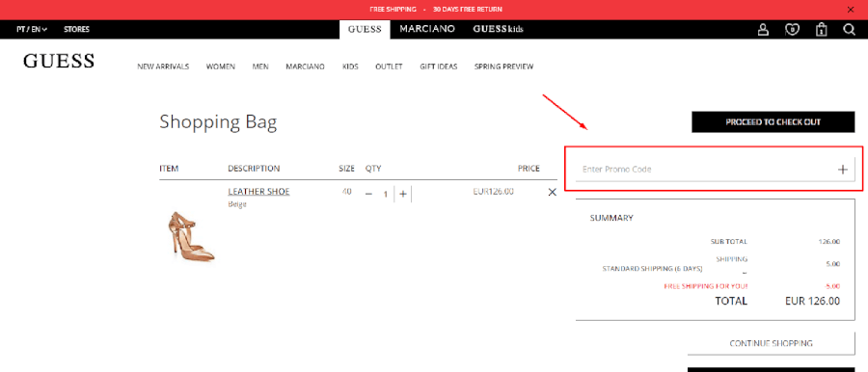Open the Kids menu
868x372 pixels.
(350, 66)
